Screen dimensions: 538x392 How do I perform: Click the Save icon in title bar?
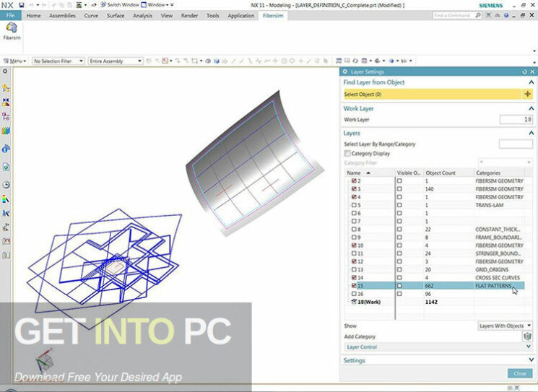point(22,5)
